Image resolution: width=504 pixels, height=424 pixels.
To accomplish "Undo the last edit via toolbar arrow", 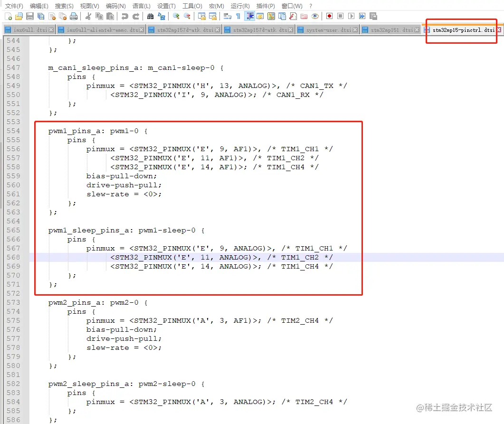I will tap(125, 16).
